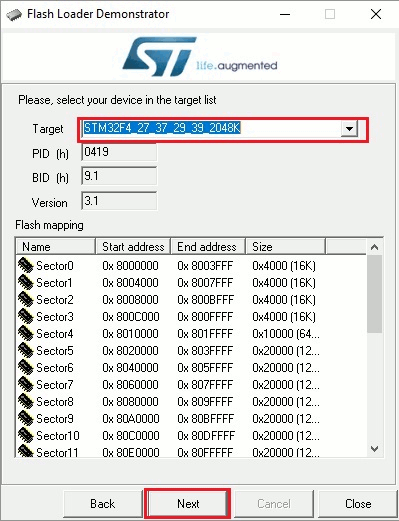Screen dimensions: 399x521
Task: Click the Version field showing 3.1
Action: [x=119, y=201]
